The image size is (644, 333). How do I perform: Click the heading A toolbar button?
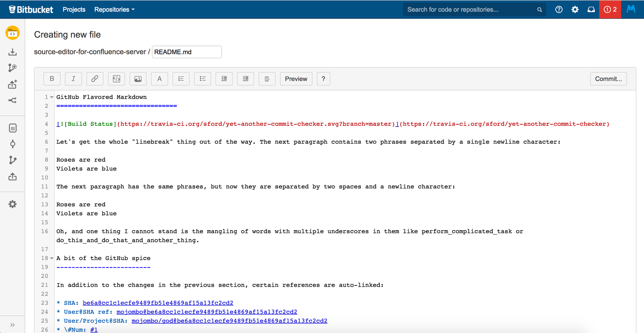(x=159, y=79)
